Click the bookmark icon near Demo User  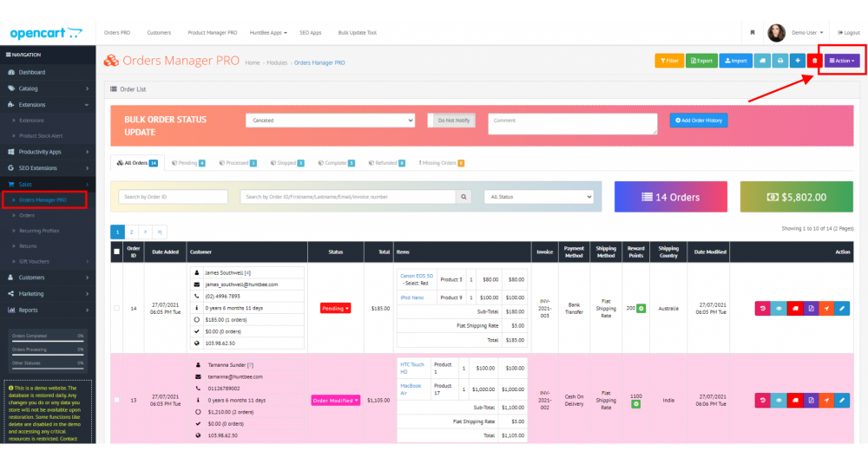coord(753,33)
